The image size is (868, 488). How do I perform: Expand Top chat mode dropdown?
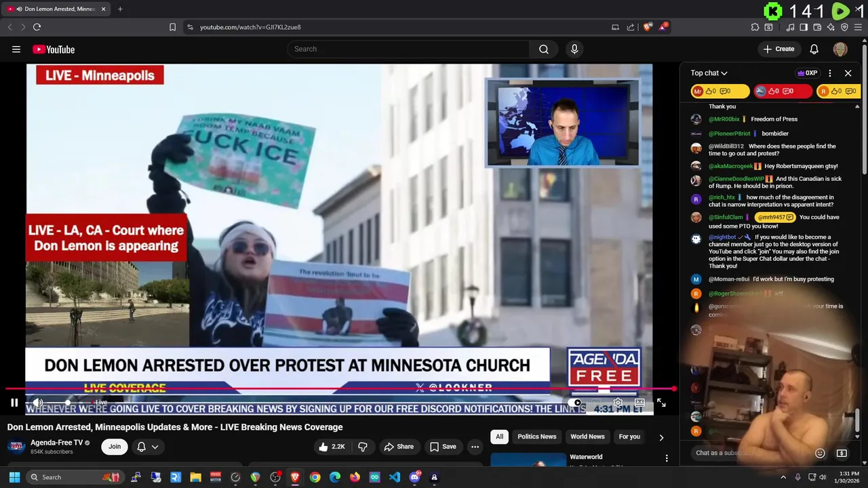[709, 73]
